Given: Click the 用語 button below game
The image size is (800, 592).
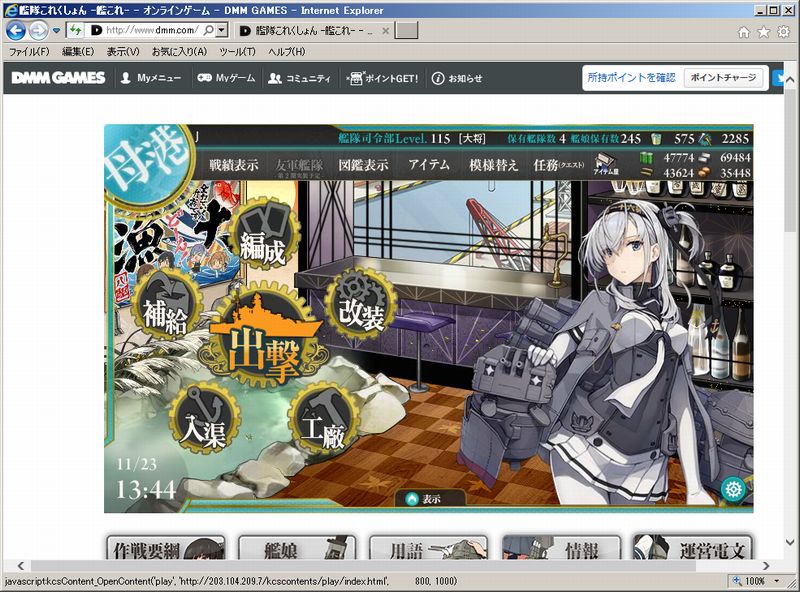Looking at the screenshot, I should pos(428,548).
